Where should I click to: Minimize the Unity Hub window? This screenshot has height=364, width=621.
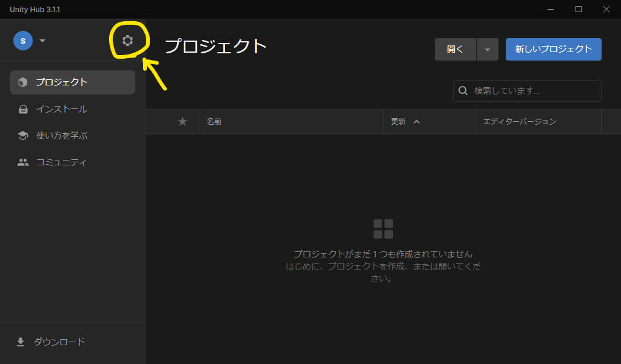551,9
